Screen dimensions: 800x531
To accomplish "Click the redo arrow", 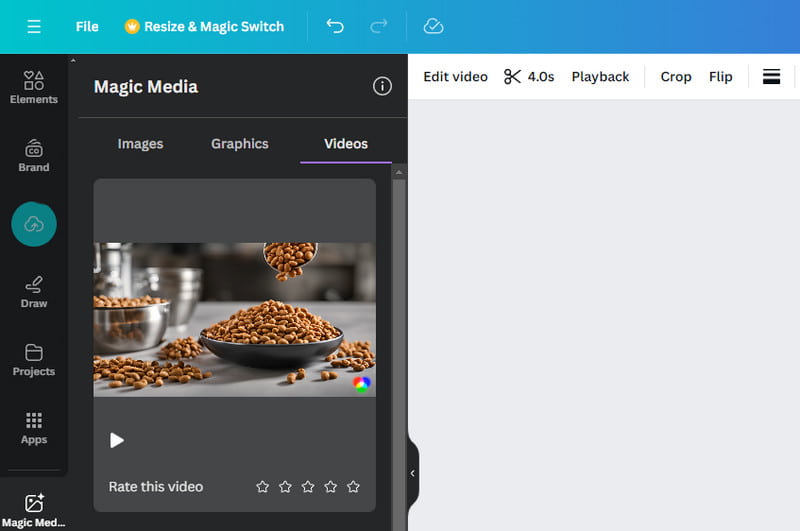I will click(379, 26).
